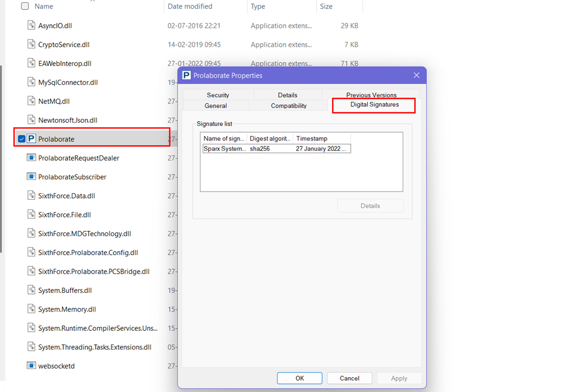Screen dimensions: 563x392
Task: Close the Prolaborate Properties dialog
Action: 416,75
